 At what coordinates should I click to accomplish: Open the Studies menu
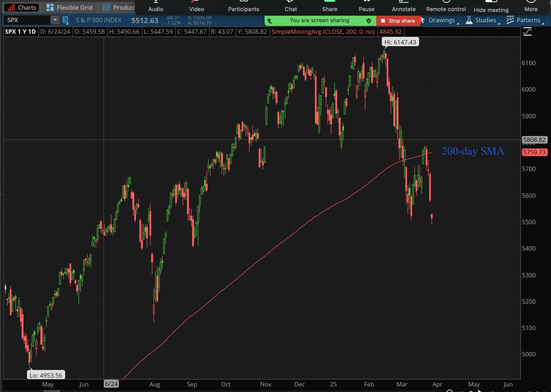pos(485,20)
